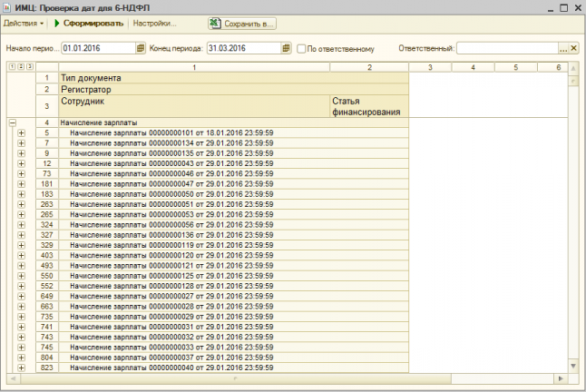
Task: Click the Сформировать button label
Action: pos(93,23)
